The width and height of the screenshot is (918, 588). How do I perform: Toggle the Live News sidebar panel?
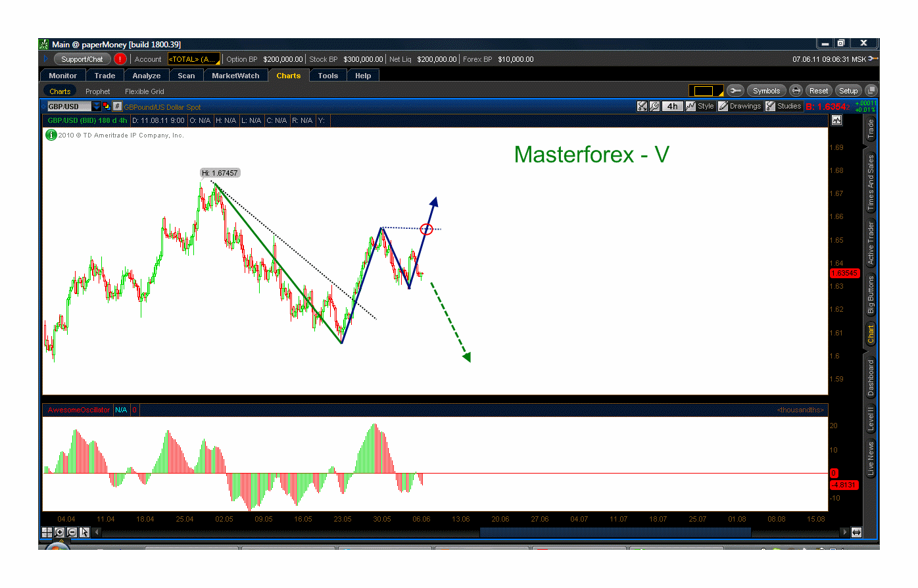pyautogui.click(x=871, y=459)
